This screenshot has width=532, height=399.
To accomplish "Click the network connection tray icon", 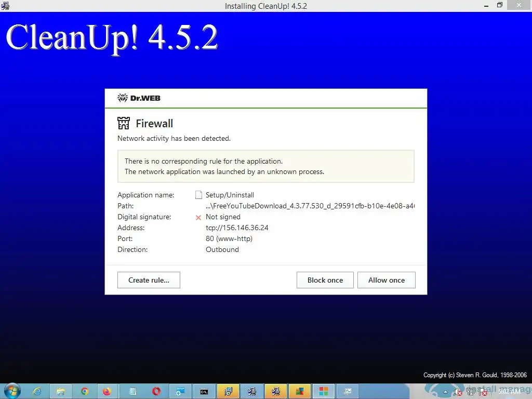I will click(x=471, y=392).
